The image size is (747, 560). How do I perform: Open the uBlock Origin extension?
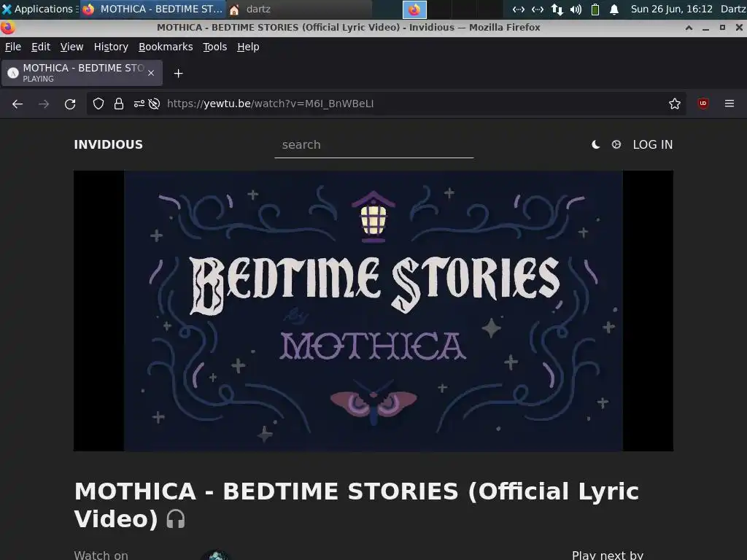click(703, 104)
